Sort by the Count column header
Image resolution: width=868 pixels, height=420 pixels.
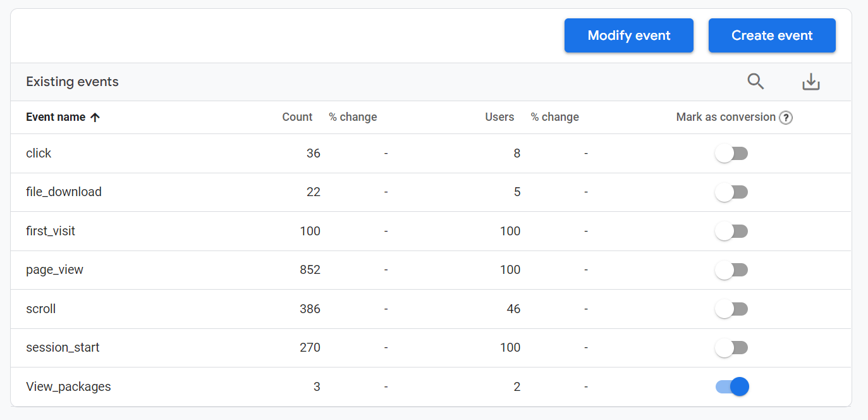[x=297, y=117]
